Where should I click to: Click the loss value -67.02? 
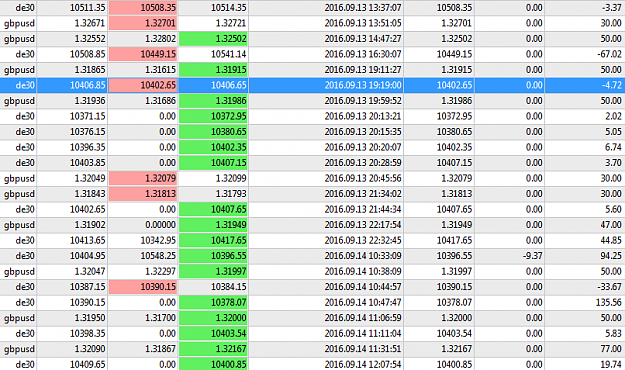(610, 54)
